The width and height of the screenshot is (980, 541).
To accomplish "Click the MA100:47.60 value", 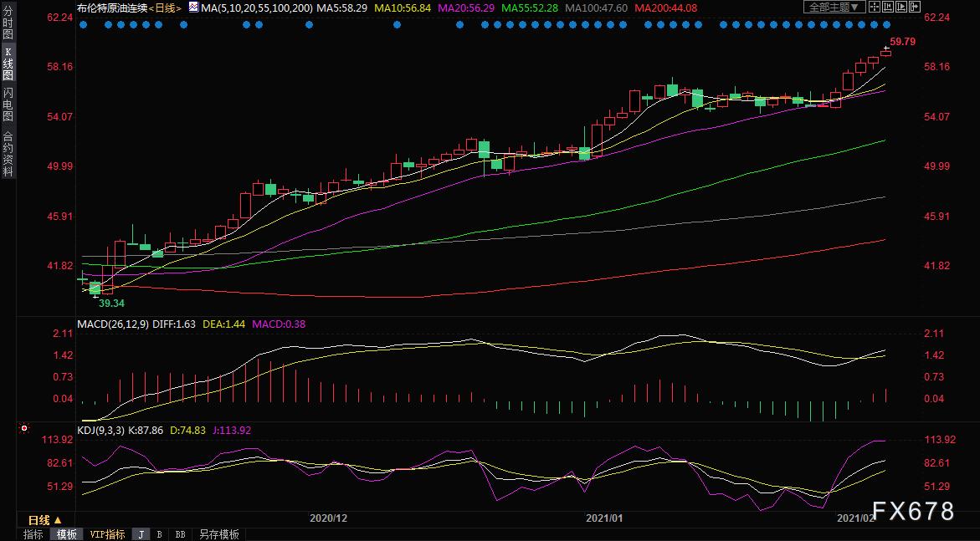I will click(x=596, y=8).
